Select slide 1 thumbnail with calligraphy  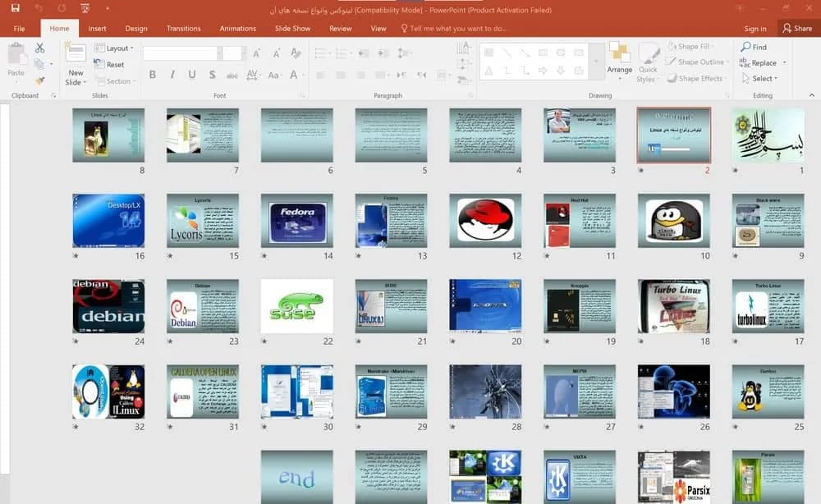point(768,135)
